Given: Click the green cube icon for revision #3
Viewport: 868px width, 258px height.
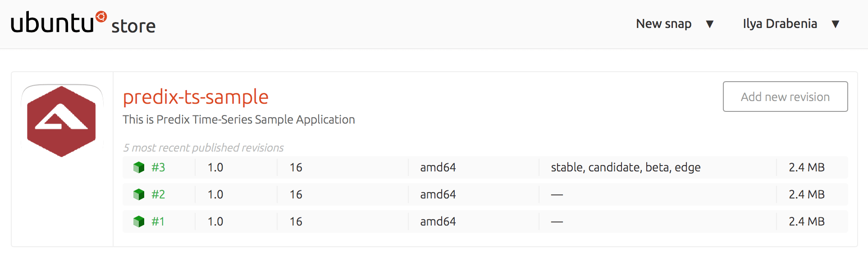Looking at the screenshot, I should click(x=139, y=167).
